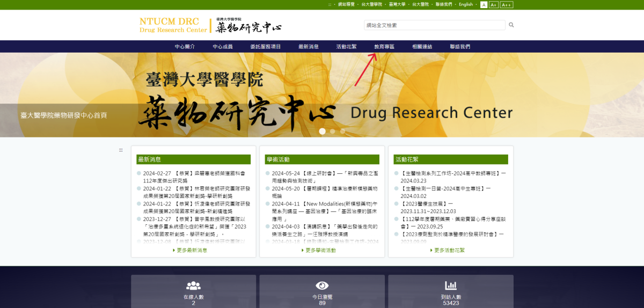This screenshot has height=308, width=644.
Task: Focus the 網站全文檢索 search field
Action: pos(435,25)
